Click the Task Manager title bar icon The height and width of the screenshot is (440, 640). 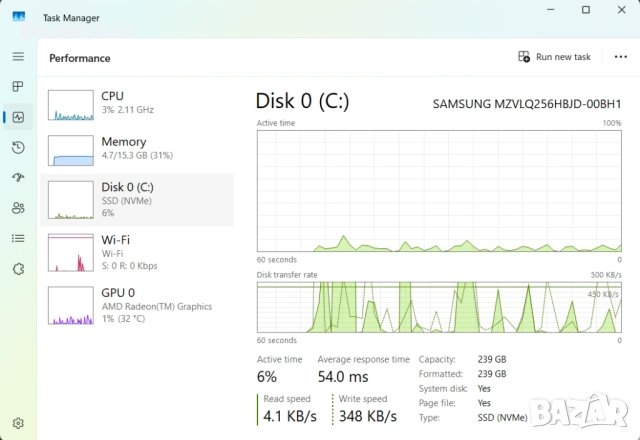pyautogui.click(x=18, y=17)
